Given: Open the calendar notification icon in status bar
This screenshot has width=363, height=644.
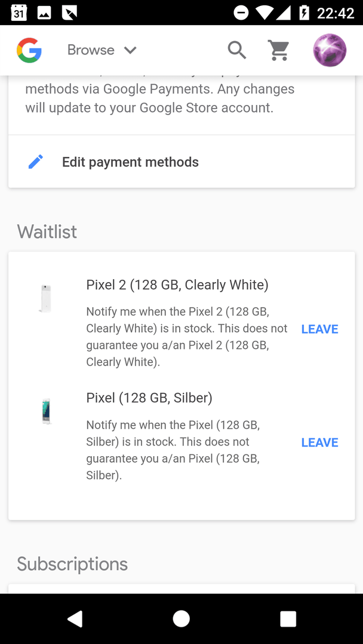Looking at the screenshot, I should (x=19, y=13).
